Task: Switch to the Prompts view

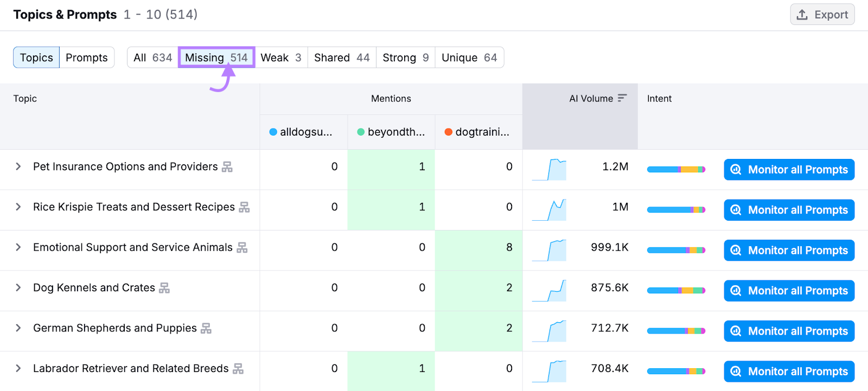Action: (87, 57)
